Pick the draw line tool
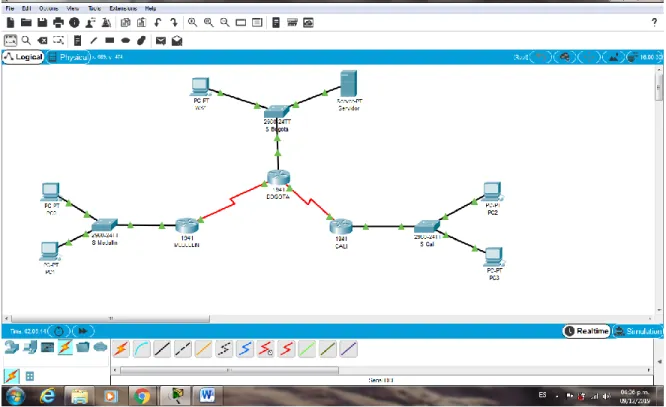Screen dimensions: 666x407 point(93,40)
